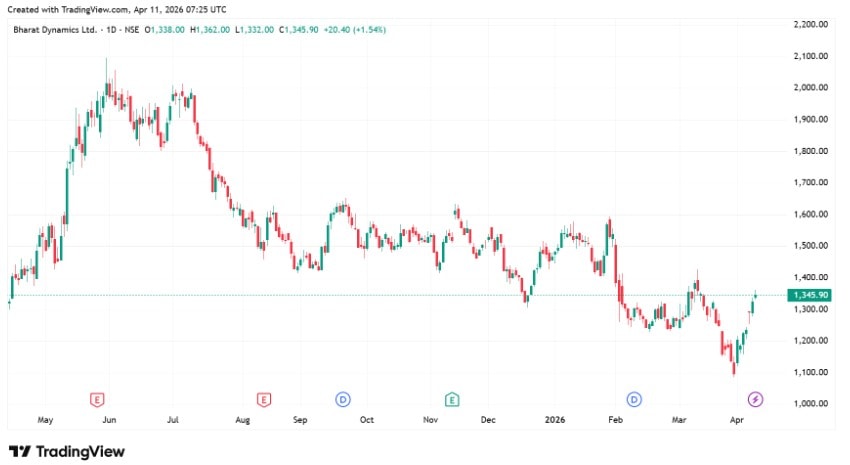
Task: Click the +20.40 (+1.54%) change value
Action: pyautogui.click(x=352, y=30)
